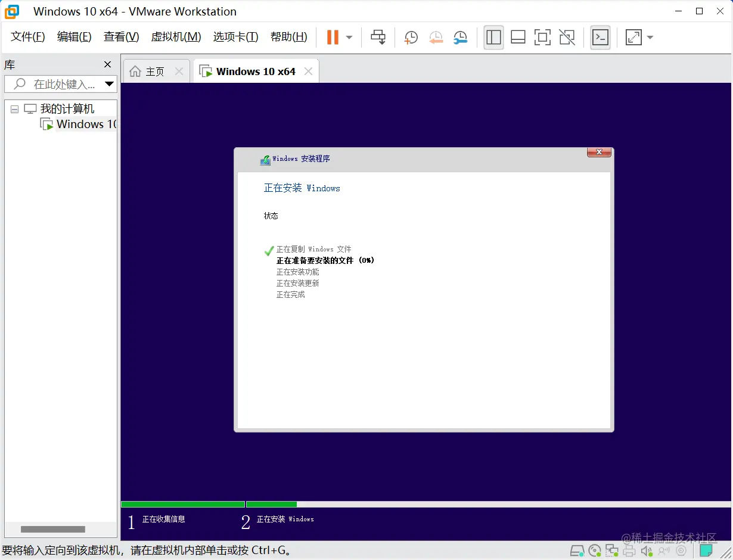Close the Windows 安装程序 setup dialog

[599, 152]
